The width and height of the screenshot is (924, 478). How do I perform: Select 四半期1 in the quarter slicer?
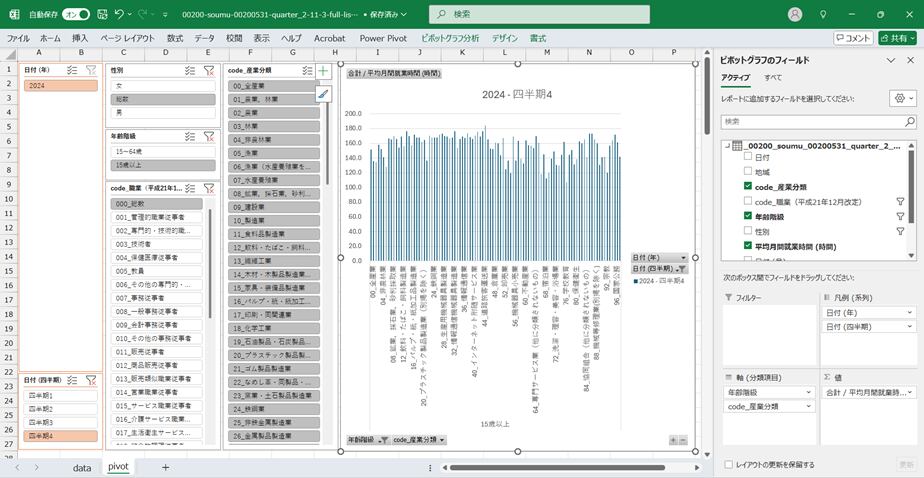point(60,396)
